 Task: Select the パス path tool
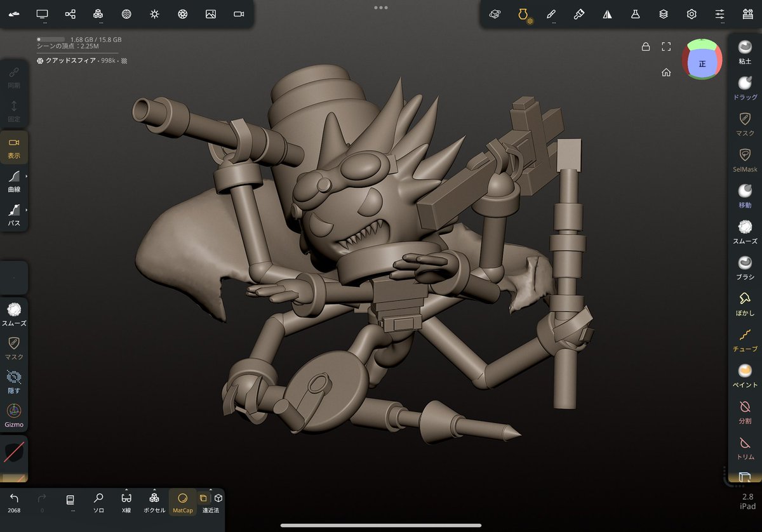[x=14, y=215]
